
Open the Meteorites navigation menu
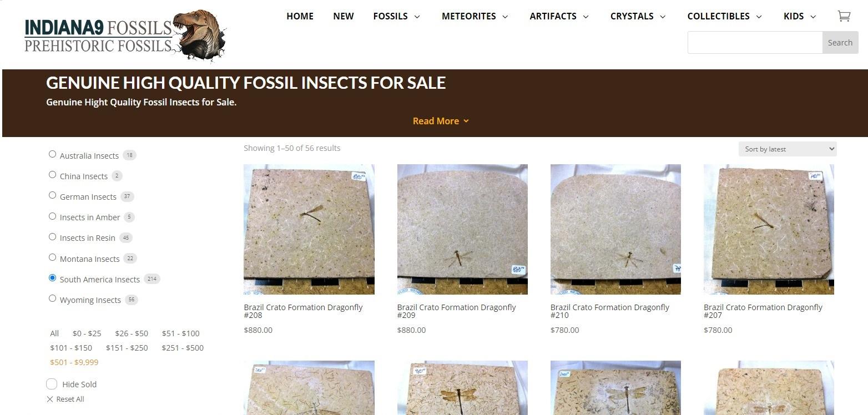tap(475, 16)
